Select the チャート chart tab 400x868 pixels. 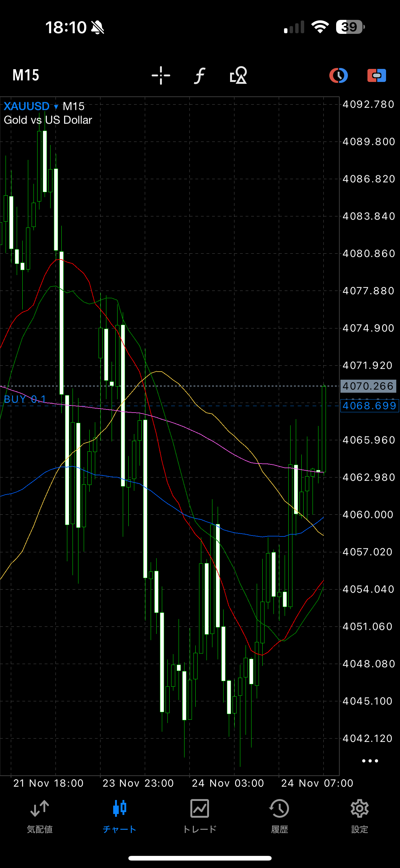(x=119, y=816)
